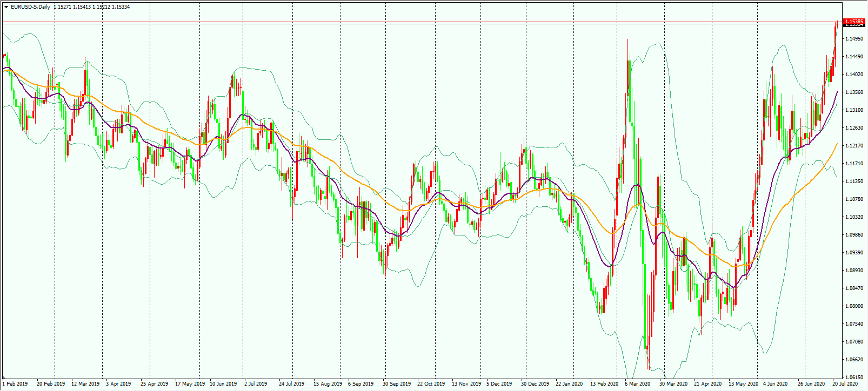This screenshot has width=868, height=391.
Task: Click the 1.07540 price axis label
Action: click(854, 324)
